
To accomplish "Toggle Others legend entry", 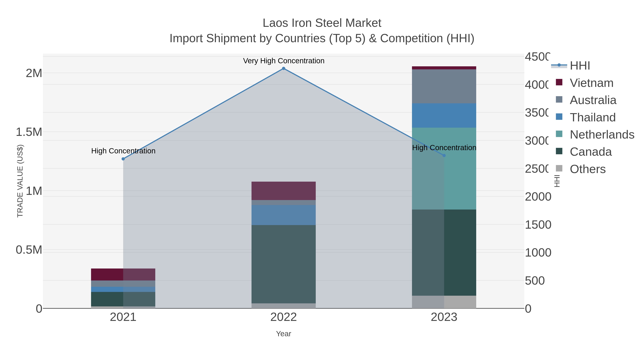I will 580,169.
